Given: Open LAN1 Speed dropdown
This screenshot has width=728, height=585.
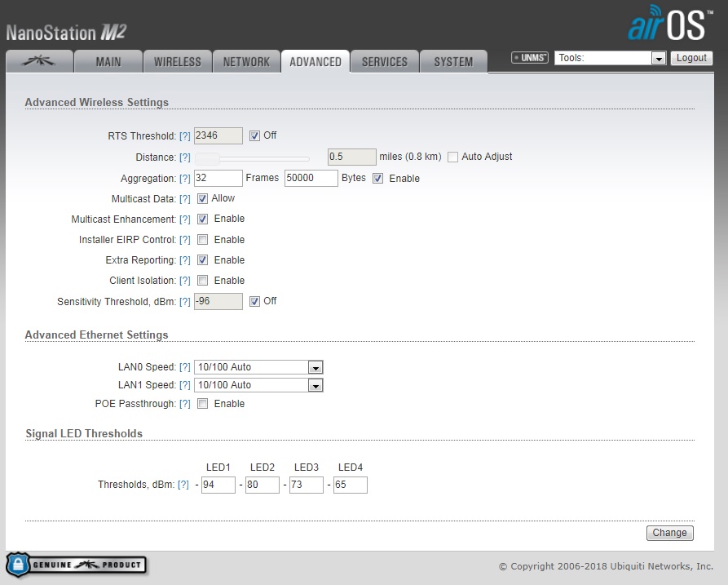Looking at the screenshot, I should [x=258, y=385].
